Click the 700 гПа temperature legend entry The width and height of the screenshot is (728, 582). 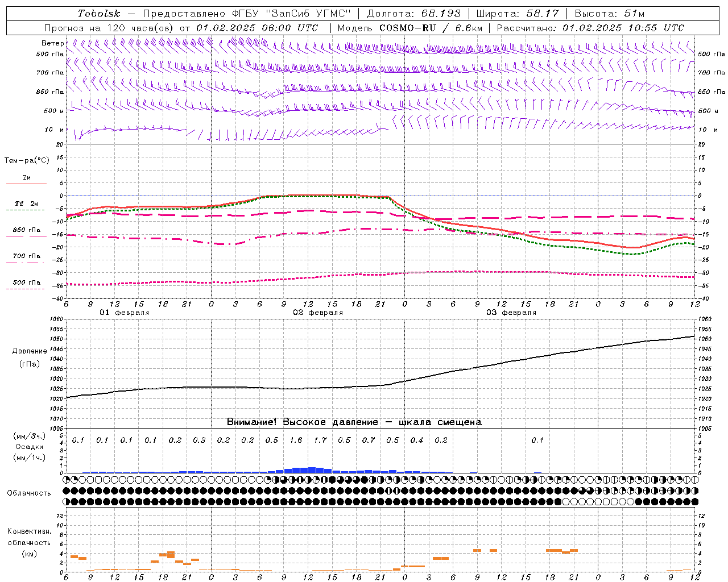pyautogui.click(x=27, y=256)
